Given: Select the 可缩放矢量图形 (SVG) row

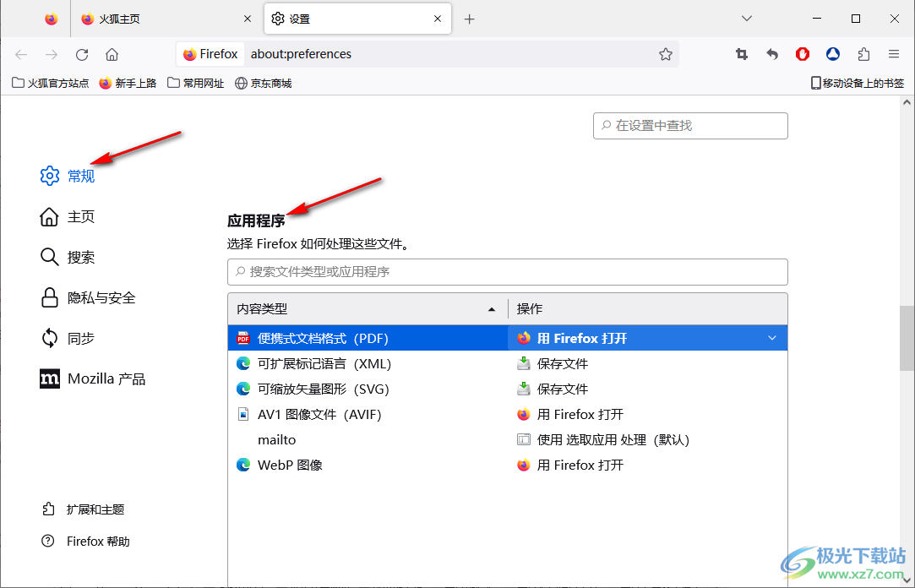Looking at the screenshot, I should point(507,389).
